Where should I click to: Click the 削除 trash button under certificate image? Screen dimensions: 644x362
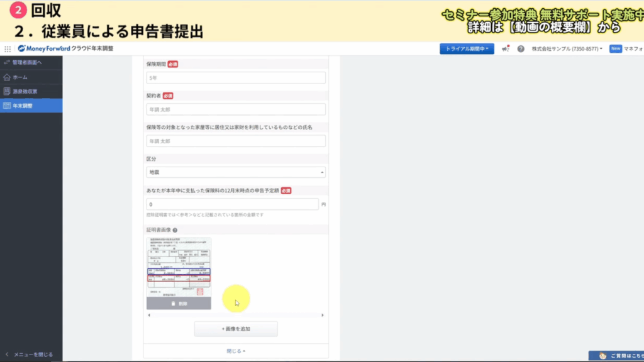click(179, 304)
